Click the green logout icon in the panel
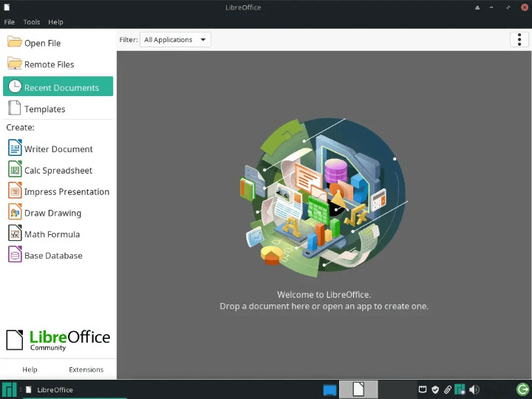 (522, 389)
